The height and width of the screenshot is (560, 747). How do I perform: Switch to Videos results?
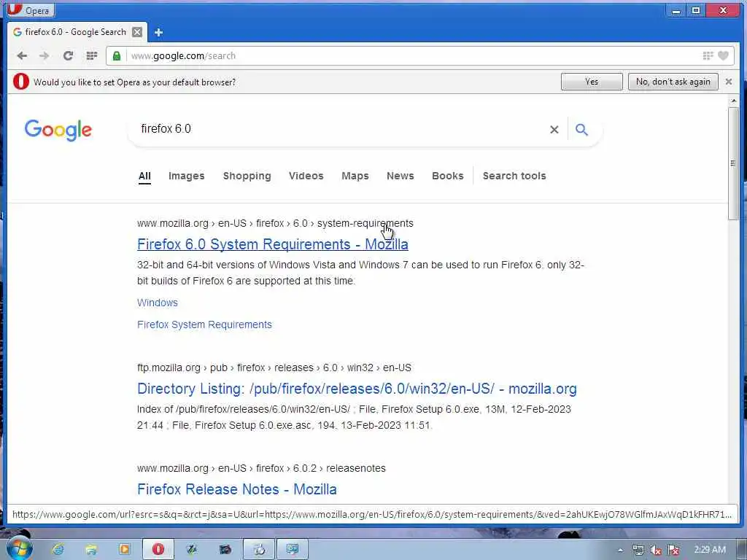coord(306,176)
